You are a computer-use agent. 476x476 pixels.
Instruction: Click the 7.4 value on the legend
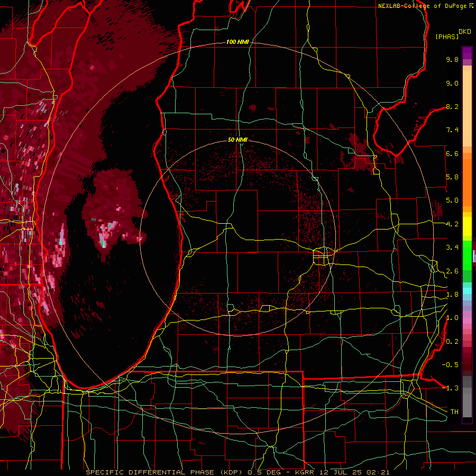(x=452, y=130)
